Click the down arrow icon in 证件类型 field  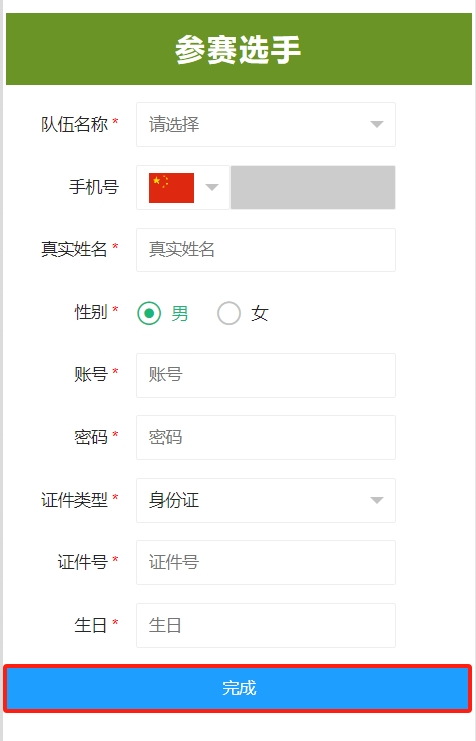377,500
